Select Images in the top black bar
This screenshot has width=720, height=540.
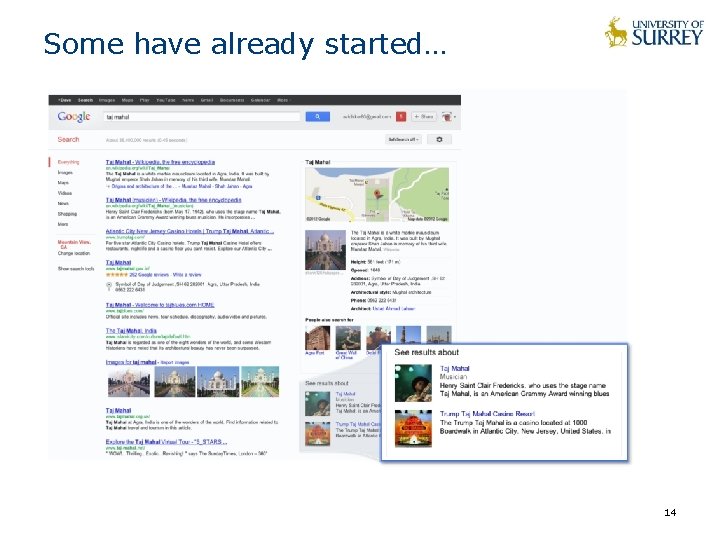[107, 100]
